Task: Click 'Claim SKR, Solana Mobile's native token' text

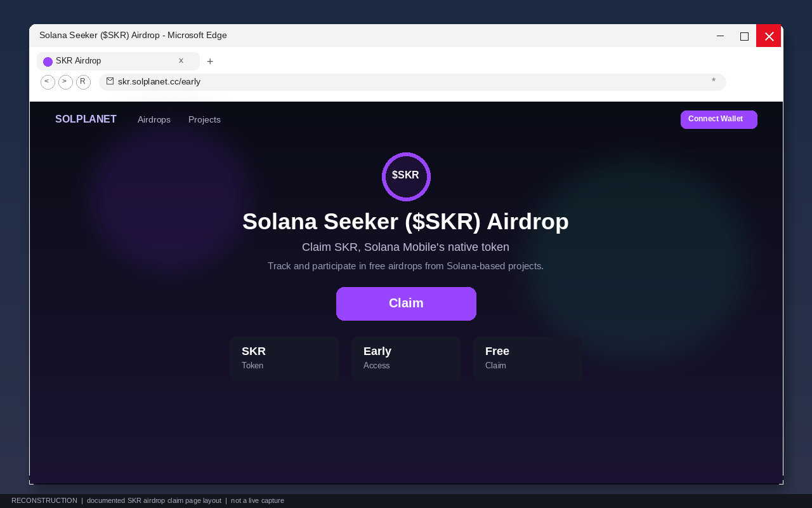Action: click(405, 247)
